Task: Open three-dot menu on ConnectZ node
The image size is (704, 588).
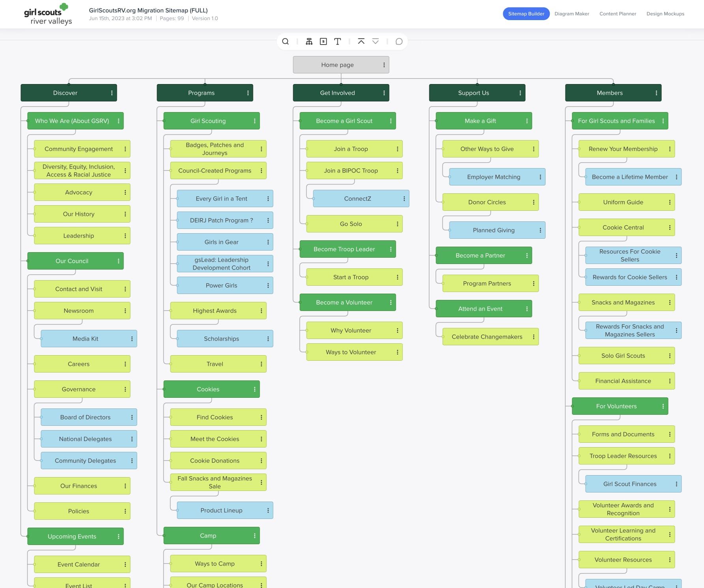Action: click(x=404, y=198)
